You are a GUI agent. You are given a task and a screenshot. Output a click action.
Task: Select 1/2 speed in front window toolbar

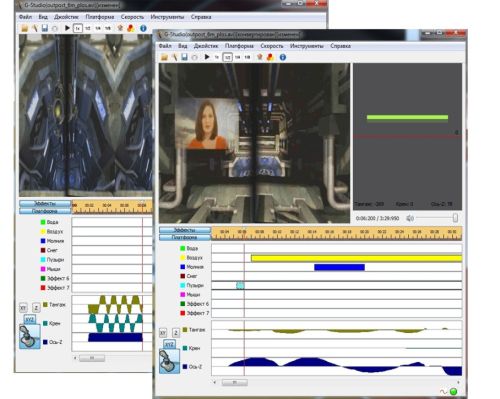click(227, 57)
